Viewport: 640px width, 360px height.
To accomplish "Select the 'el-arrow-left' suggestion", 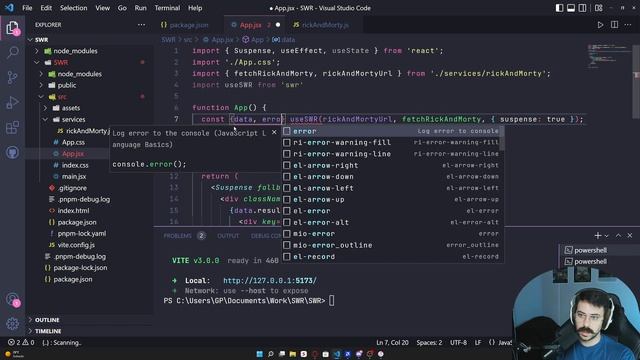I will 392,188.
